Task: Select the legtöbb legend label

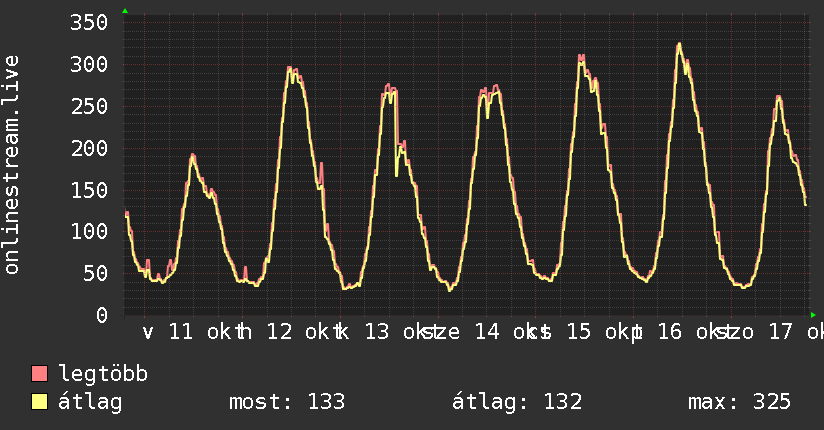Action: [x=103, y=374]
